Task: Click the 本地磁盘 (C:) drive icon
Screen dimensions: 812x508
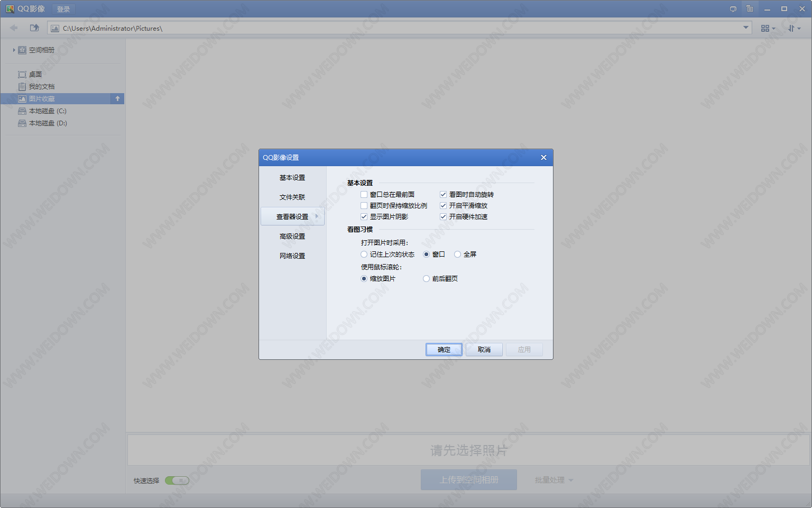Action: pos(22,111)
